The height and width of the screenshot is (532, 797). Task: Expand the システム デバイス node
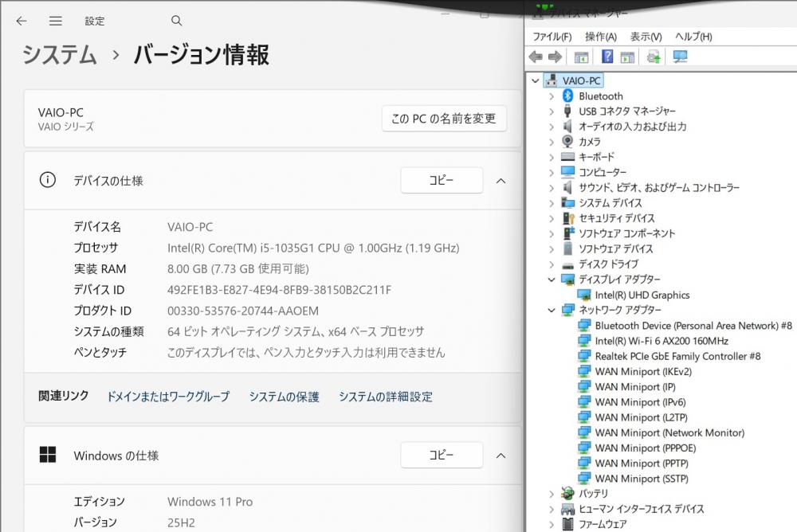click(x=552, y=203)
